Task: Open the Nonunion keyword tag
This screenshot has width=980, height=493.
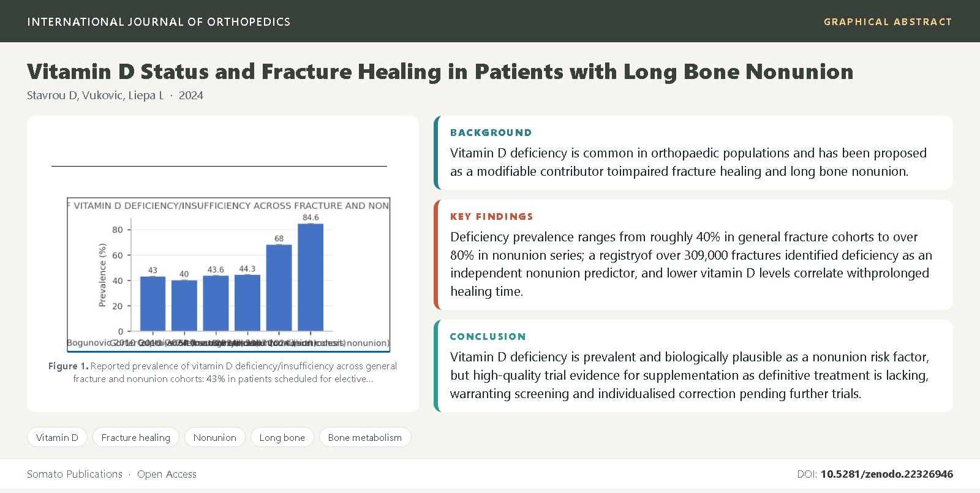Action: pyautogui.click(x=215, y=437)
